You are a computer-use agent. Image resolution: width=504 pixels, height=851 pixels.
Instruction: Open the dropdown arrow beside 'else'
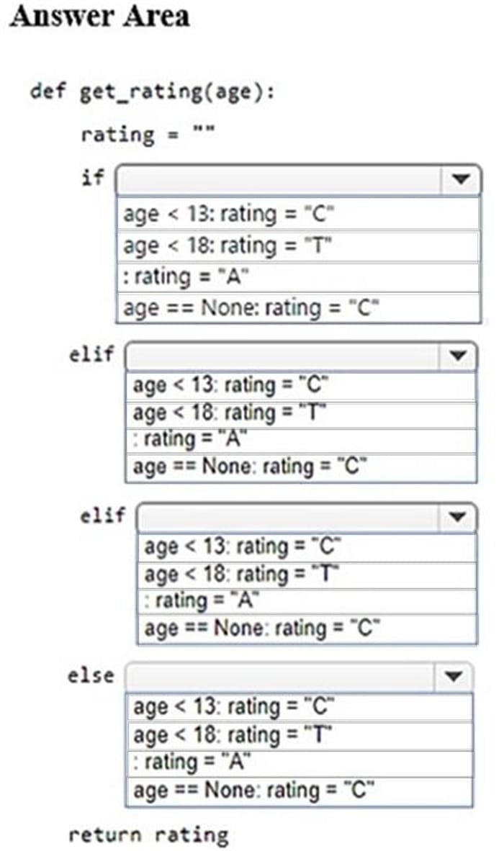click(x=454, y=677)
